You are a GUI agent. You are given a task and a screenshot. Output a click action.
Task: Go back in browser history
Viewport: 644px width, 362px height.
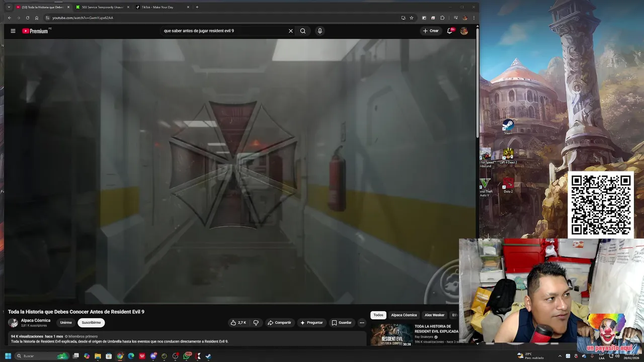pyautogui.click(x=9, y=18)
